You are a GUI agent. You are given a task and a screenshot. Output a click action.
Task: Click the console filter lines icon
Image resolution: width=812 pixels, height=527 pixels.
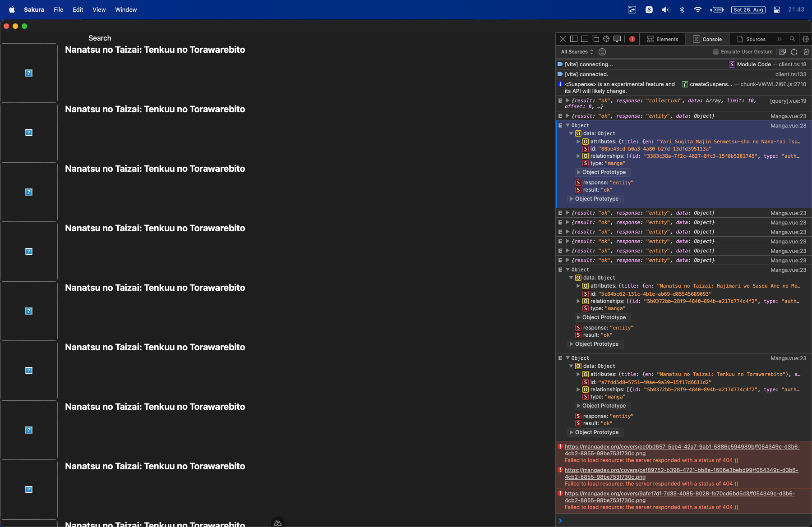(x=602, y=52)
